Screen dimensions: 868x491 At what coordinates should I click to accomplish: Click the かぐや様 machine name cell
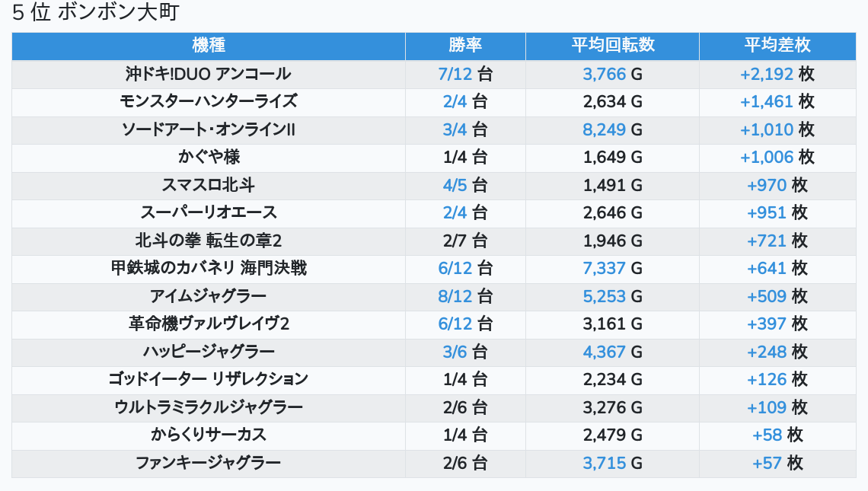click(x=209, y=158)
